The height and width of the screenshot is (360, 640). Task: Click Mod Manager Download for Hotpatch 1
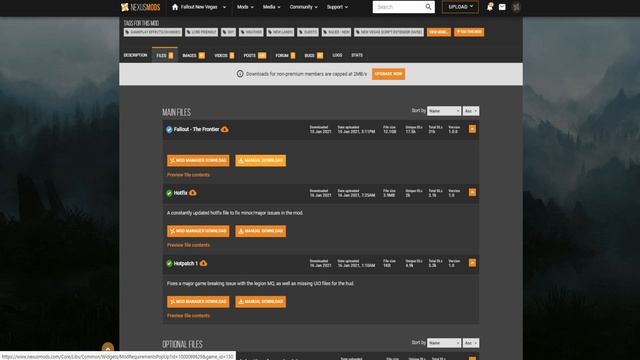(x=198, y=302)
